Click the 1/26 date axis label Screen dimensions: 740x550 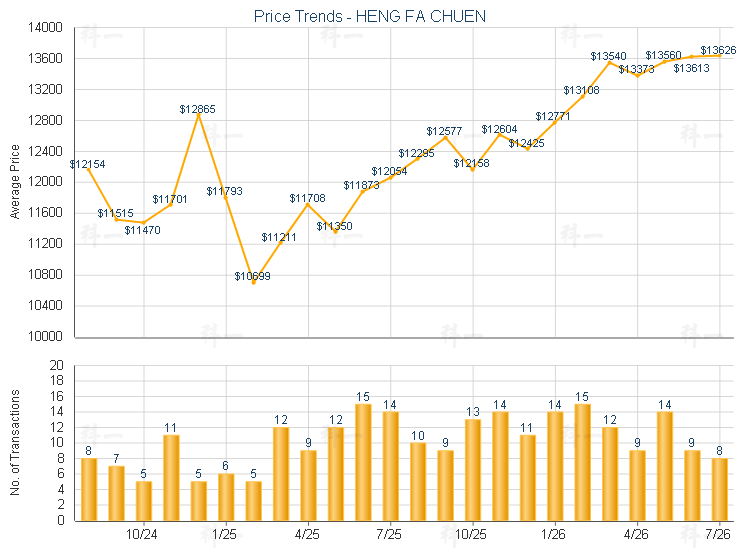tap(553, 535)
